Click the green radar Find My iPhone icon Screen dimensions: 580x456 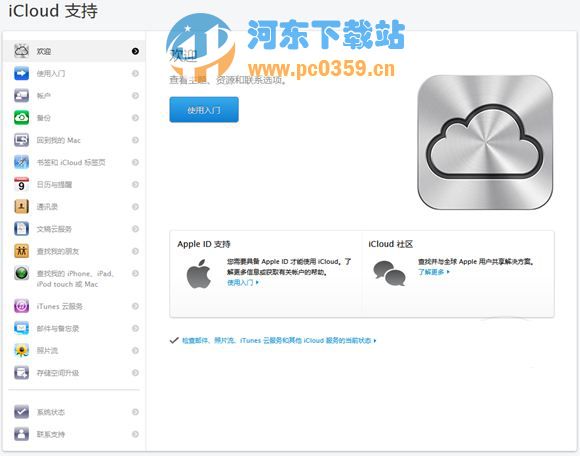tap(21, 273)
